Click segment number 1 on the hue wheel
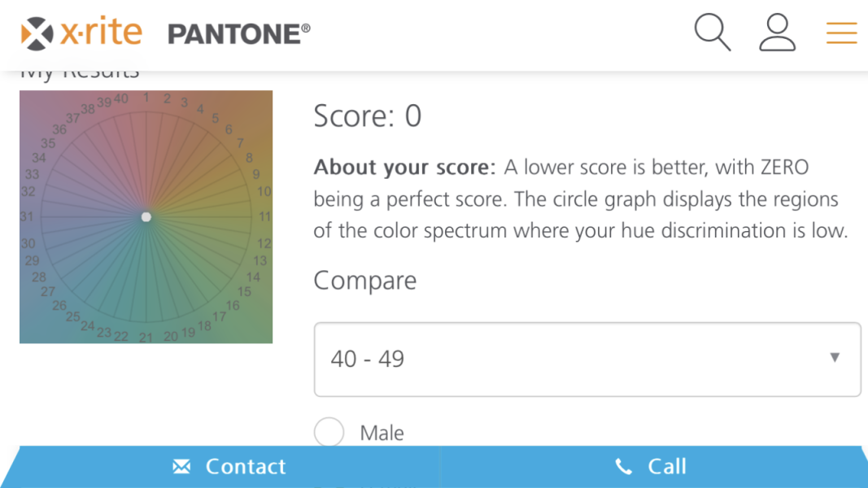Viewport: 868px width, 488px height. click(146, 98)
